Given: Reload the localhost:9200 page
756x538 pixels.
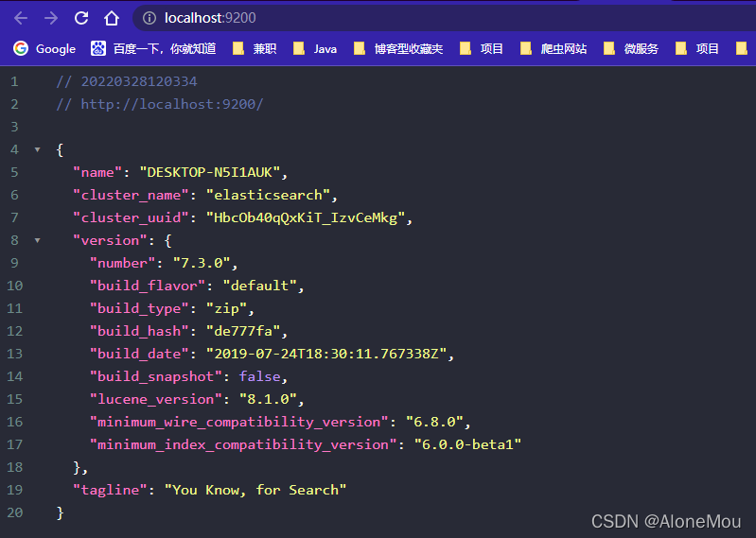Looking at the screenshot, I should click(x=81, y=18).
